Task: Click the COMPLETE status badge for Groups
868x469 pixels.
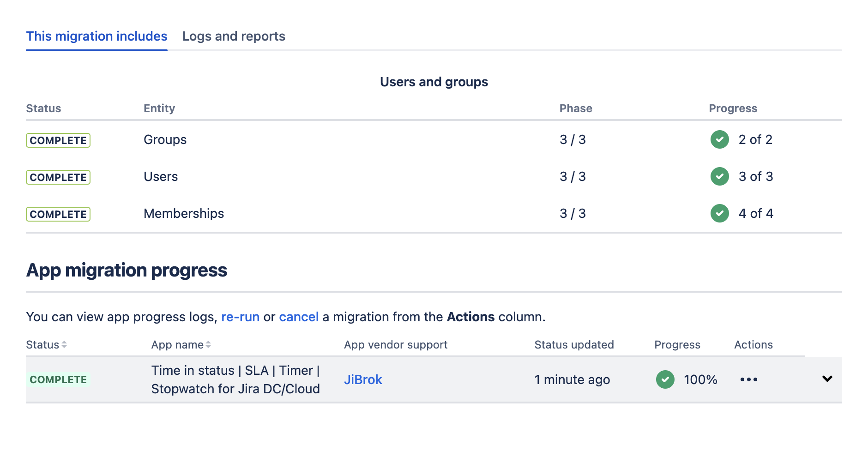Action: [58, 140]
